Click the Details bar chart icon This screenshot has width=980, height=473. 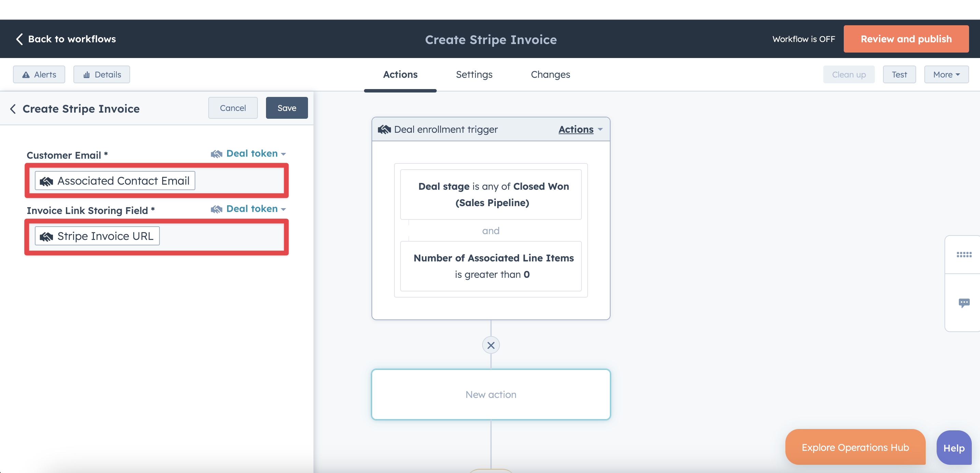[87, 74]
